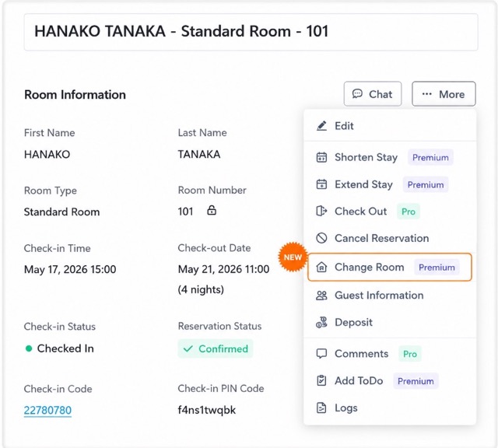Click the Premium badge next to Extend Stay
This screenshot has height=448, width=498.
coord(426,184)
